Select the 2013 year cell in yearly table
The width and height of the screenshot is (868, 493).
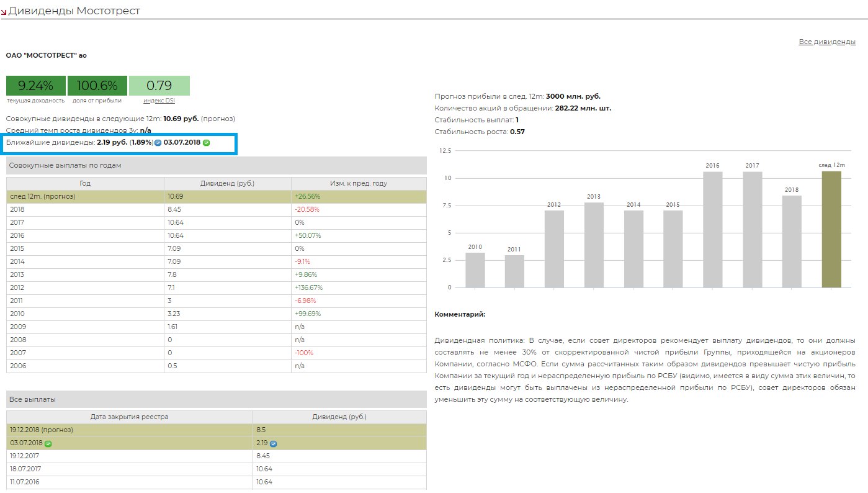[x=85, y=274]
